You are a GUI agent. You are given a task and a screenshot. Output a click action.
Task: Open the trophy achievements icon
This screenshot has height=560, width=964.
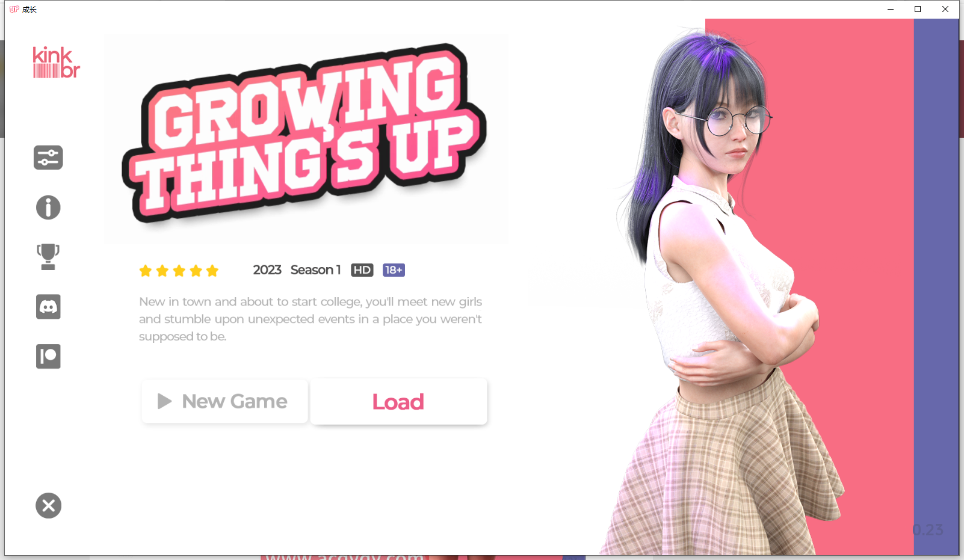coord(48,257)
